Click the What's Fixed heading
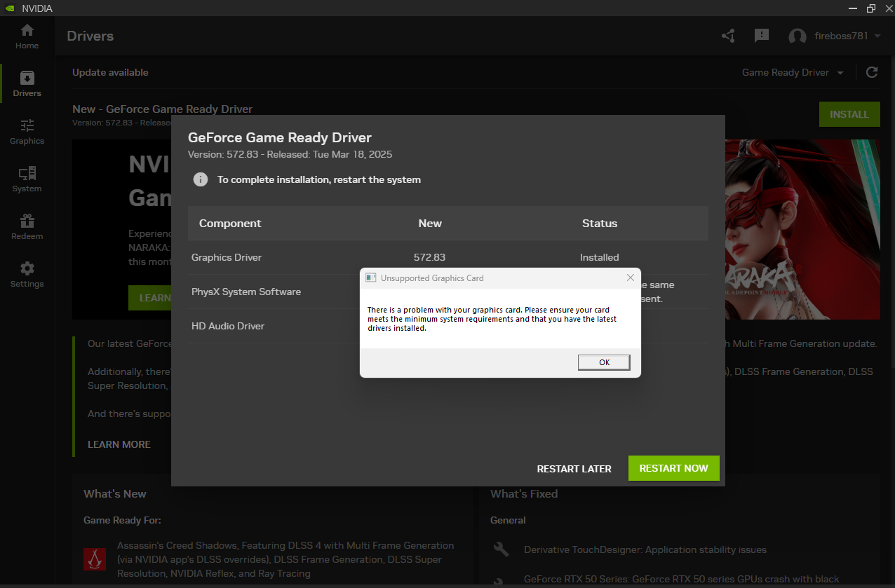The image size is (895, 588). [x=524, y=494]
